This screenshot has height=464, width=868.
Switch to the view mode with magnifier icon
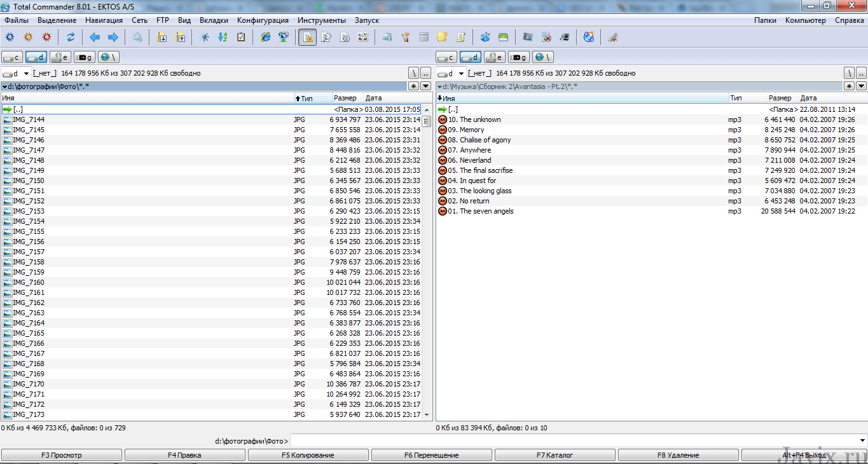click(x=326, y=37)
